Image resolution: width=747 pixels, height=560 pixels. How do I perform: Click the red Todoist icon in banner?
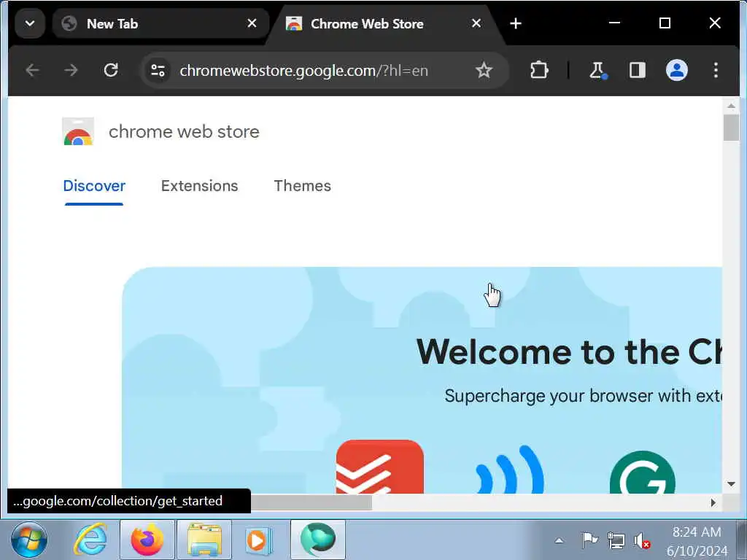pos(379,466)
